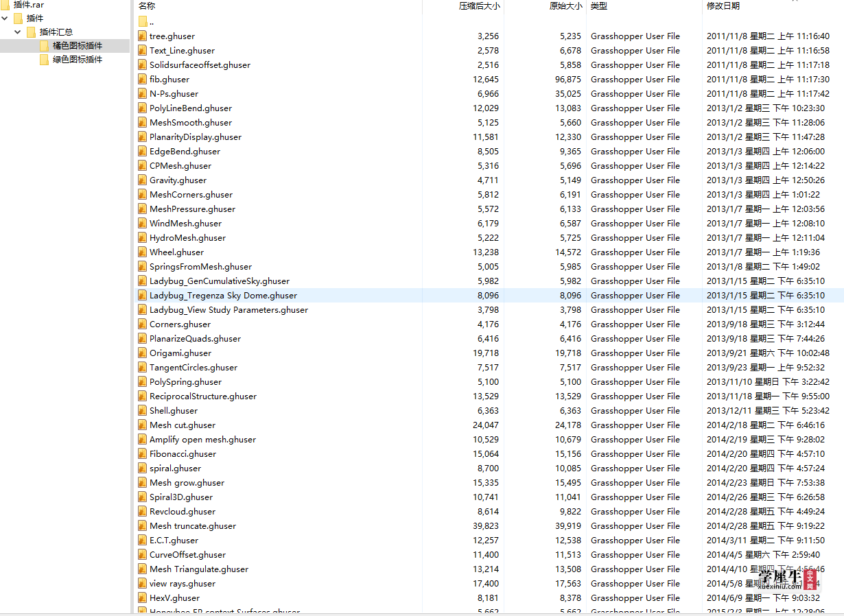Click fib.ghuser file icon

coord(143,79)
